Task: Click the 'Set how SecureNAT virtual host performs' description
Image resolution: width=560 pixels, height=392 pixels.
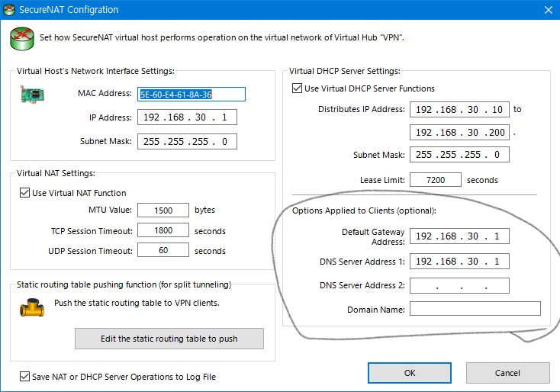Action: coord(222,37)
